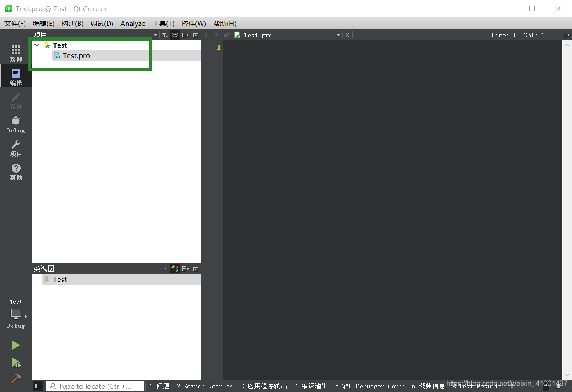
Task: Start debugging with the play-bug button
Action: pos(16,362)
